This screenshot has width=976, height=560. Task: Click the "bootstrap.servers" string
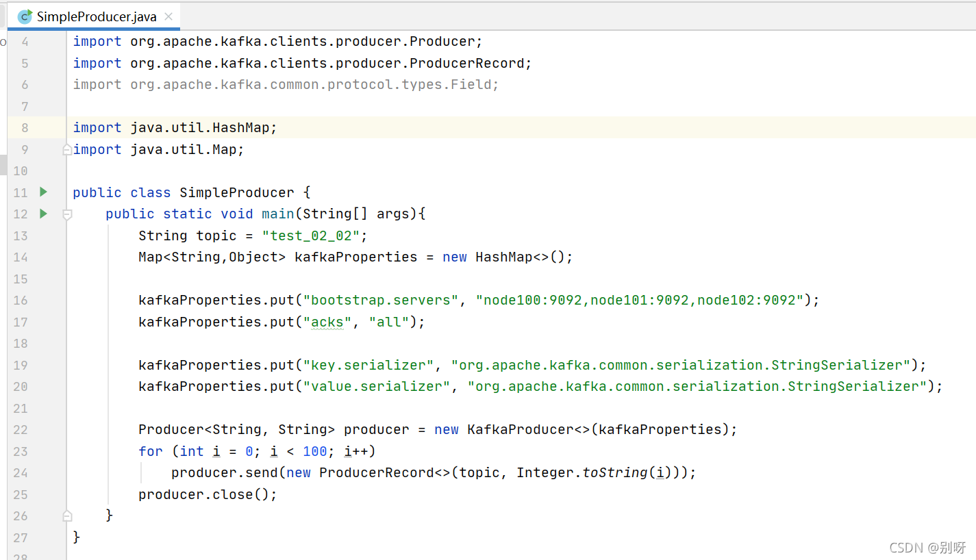pos(381,300)
